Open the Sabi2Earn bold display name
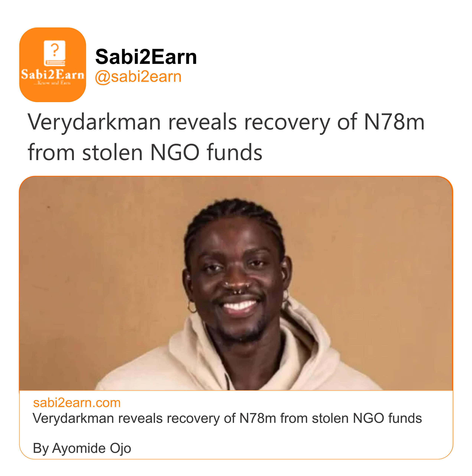The height and width of the screenshot is (476, 472). [x=146, y=57]
